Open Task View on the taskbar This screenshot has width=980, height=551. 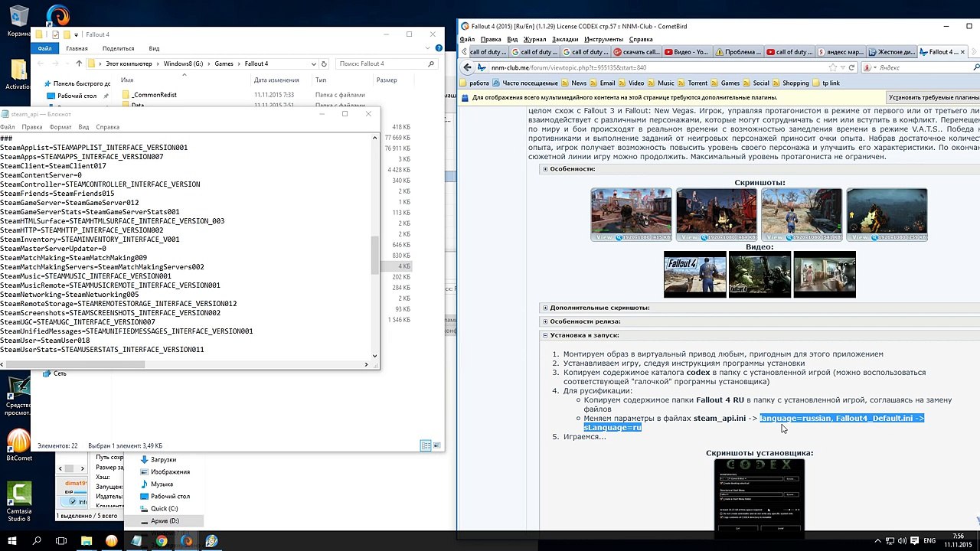coord(61,540)
